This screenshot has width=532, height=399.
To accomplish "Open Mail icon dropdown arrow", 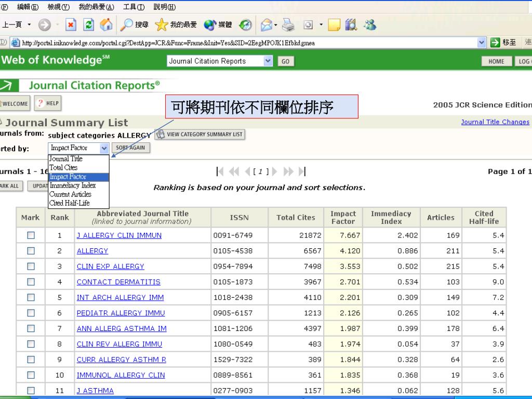I will (x=275, y=25).
